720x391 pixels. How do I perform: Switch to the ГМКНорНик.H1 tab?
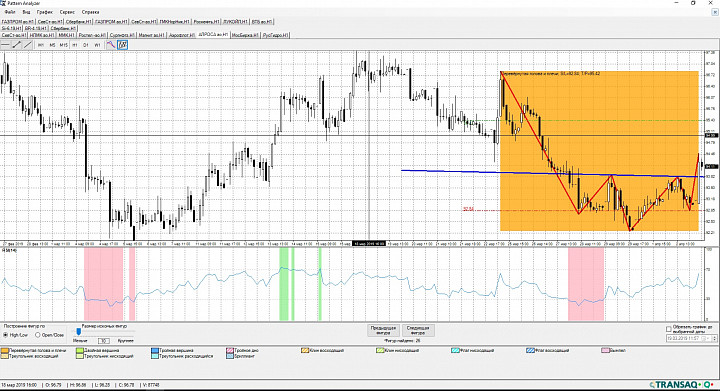[x=174, y=22]
